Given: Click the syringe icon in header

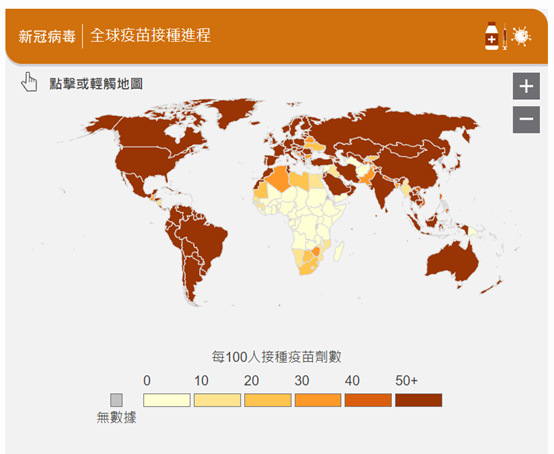Looking at the screenshot, I should point(505,36).
